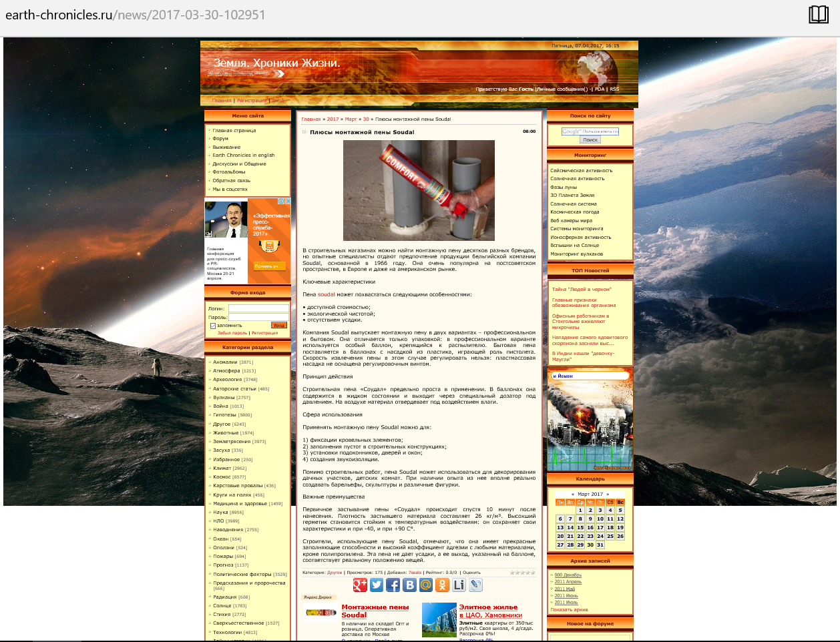840x642 pixels.
Task: Open 'Элитное жилье в ЦАО' ad link
Action: click(491, 611)
